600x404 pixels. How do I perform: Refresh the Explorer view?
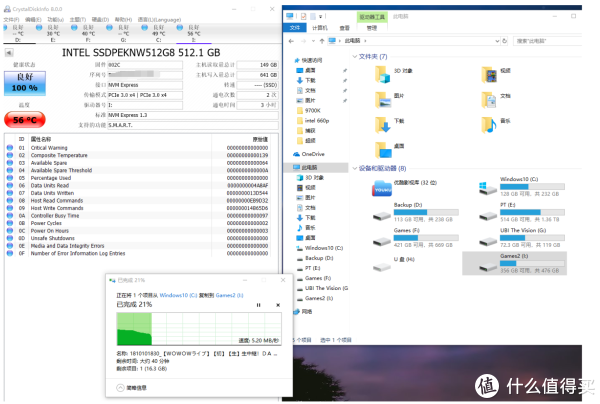pos(505,41)
